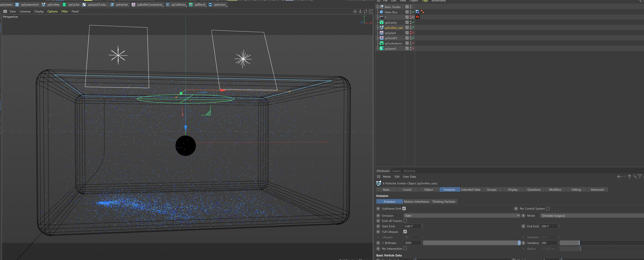Image resolution: width=644 pixels, height=260 pixels.
Task: Click the xpSplash object icon
Action: (381, 33)
